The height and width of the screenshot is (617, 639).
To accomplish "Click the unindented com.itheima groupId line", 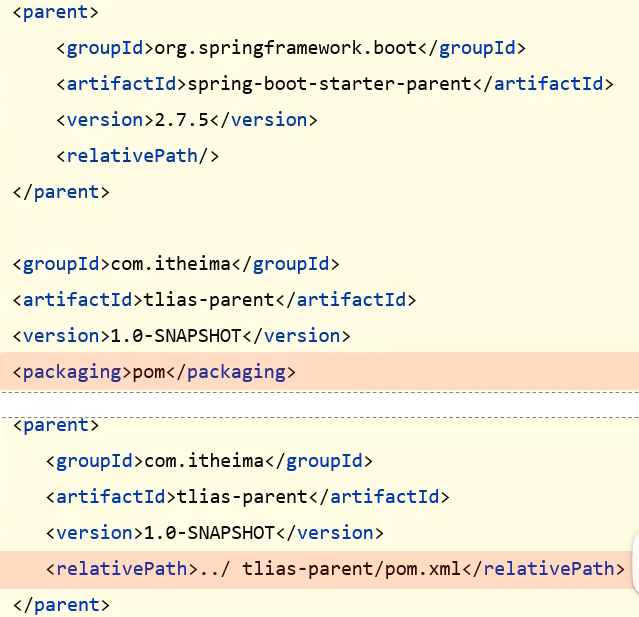I will coord(176,264).
